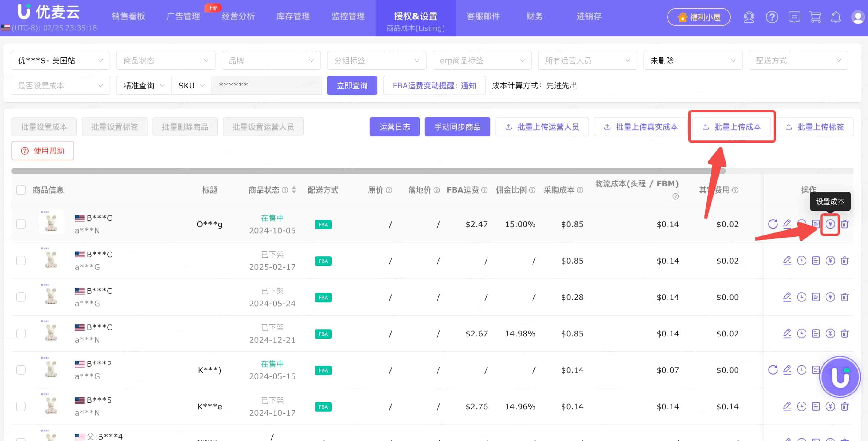868x441 pixels.
Task: Click trash icon for the 2025-02-17 row
Action: 844,260
